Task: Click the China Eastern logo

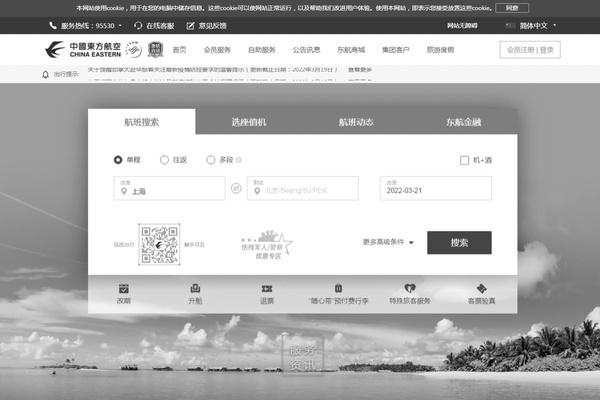Action: point(81,49)
